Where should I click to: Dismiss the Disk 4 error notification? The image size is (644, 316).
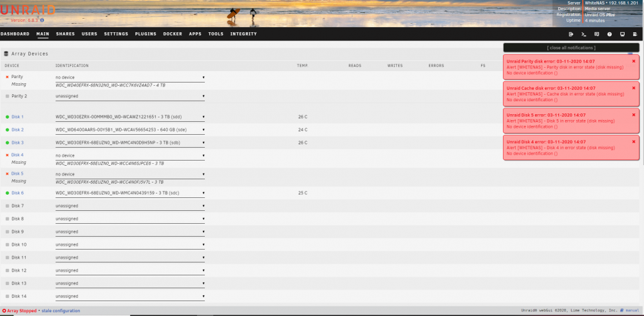(633, 141)
